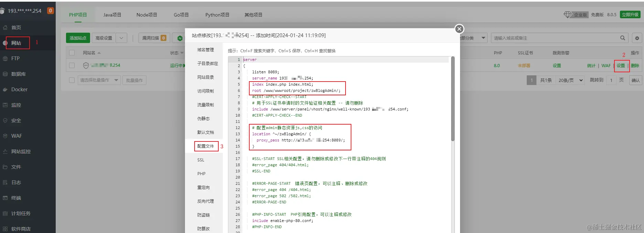This screenshot has width=644, height=233.
Task: Open the 软件商店 app store icon
Action: click(5, 229)
